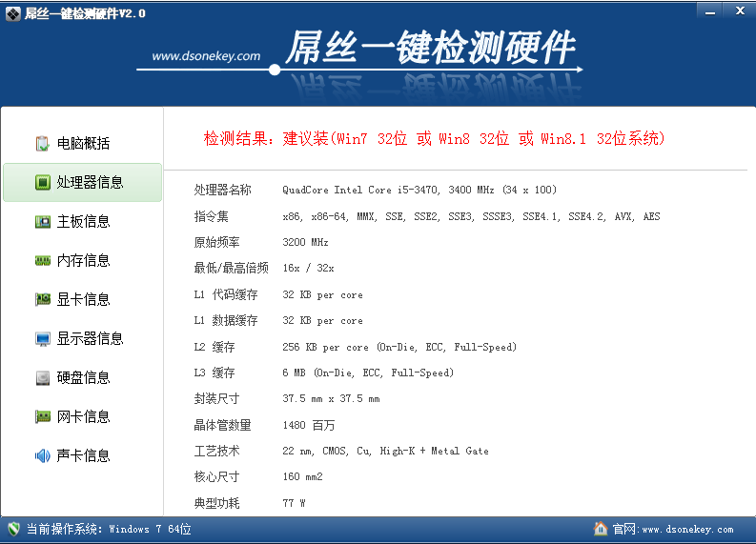Screen dimensions: 756x544
Task: Click the green shield status bar icon
Action: pyautogui.click(x=13, y=529)
